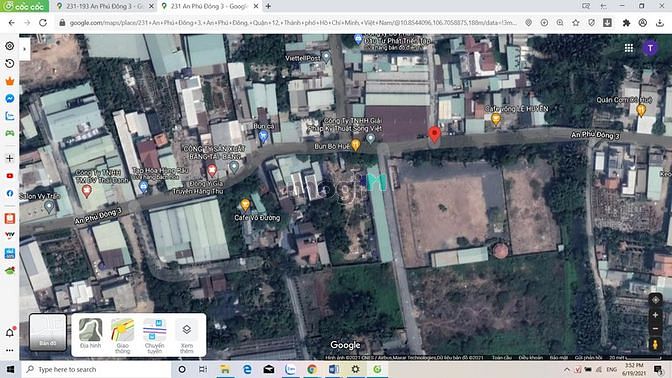Bookmark this page with star icon
The image size is (672, 378).
click(x=576, y=23)
